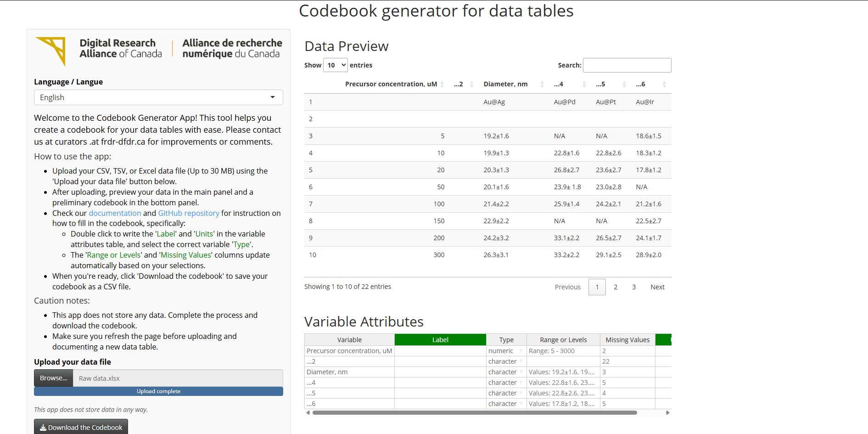Screen dimensions: 868x434
Task: Click Download the Codebook button
Action: click(81, 427)
